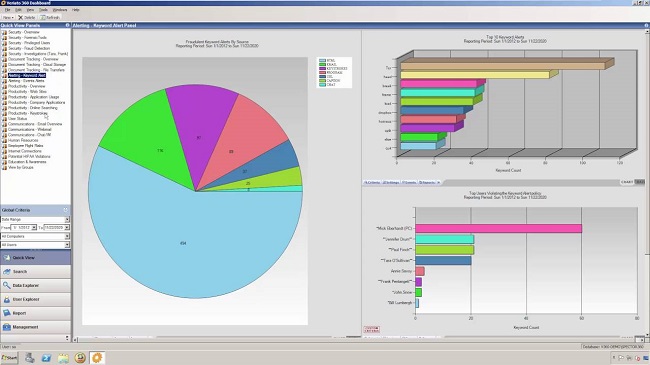The height and width of the screenshot is (365, 650).
Task: Click the Search navigation button
Action: [36, 271]
